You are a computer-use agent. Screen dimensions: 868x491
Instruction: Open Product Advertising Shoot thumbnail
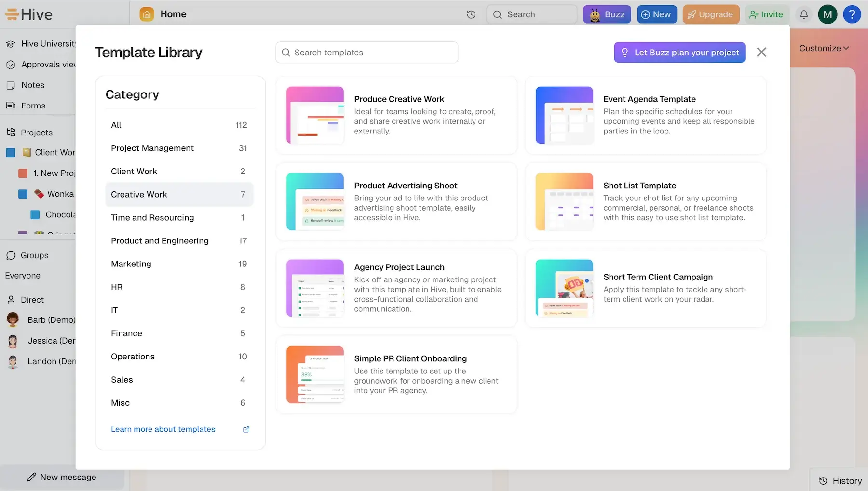pos(315,201)
